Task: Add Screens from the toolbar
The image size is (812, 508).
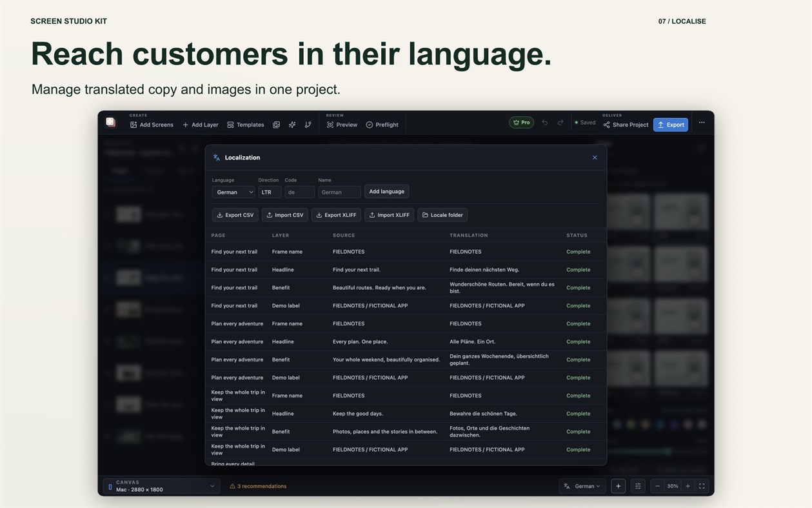Action: click(x=152, y=125)
